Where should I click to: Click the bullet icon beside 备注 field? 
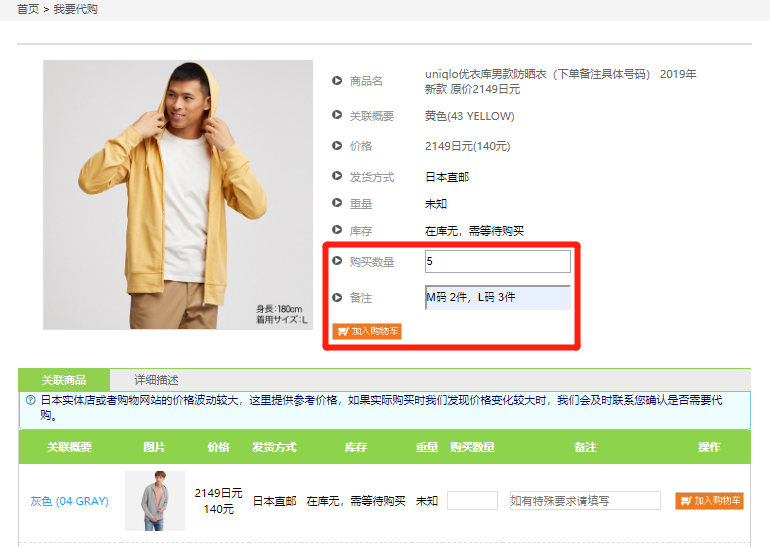(337, 297)
